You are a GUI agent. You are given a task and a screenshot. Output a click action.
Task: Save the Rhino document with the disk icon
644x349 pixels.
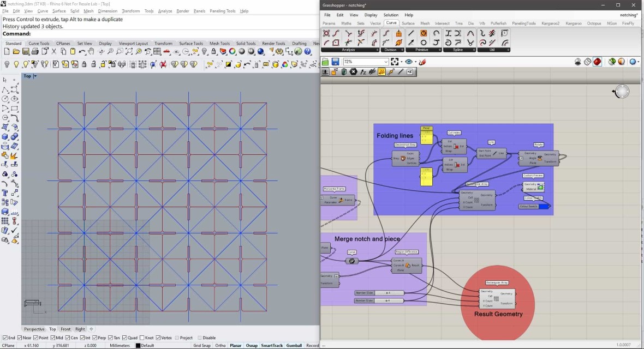26,52
